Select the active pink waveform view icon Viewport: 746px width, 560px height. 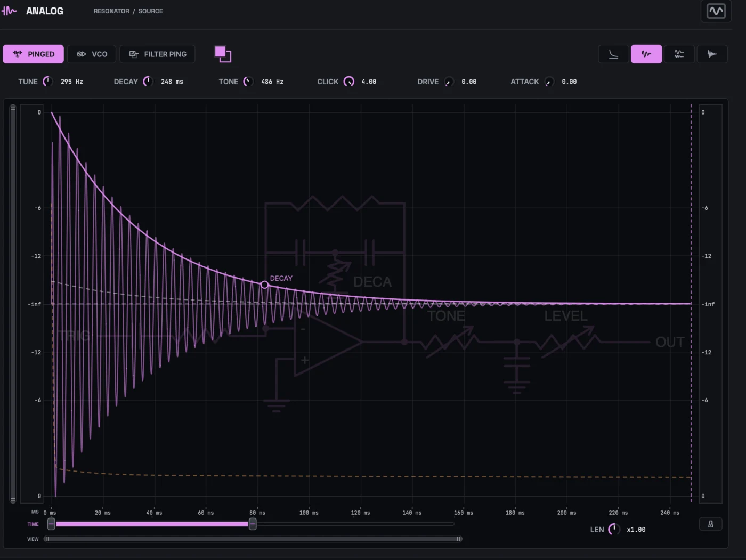click(646, 54)
